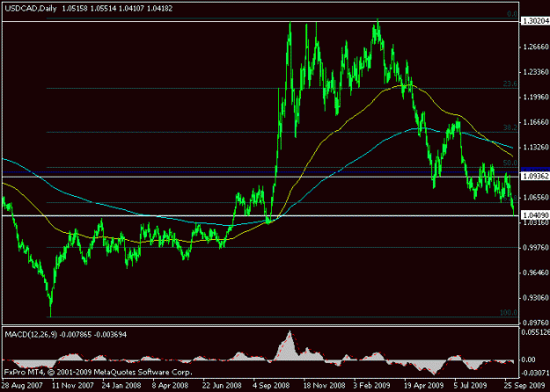Click the boxed 1.09362 price label
The height and width of the screenshot is (392, 550).
[x=535, y=176]
